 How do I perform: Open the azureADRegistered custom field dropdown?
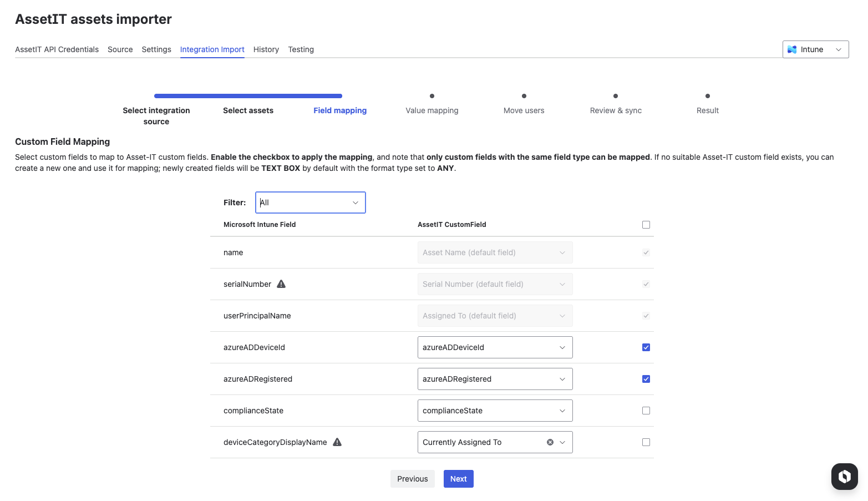495,379
